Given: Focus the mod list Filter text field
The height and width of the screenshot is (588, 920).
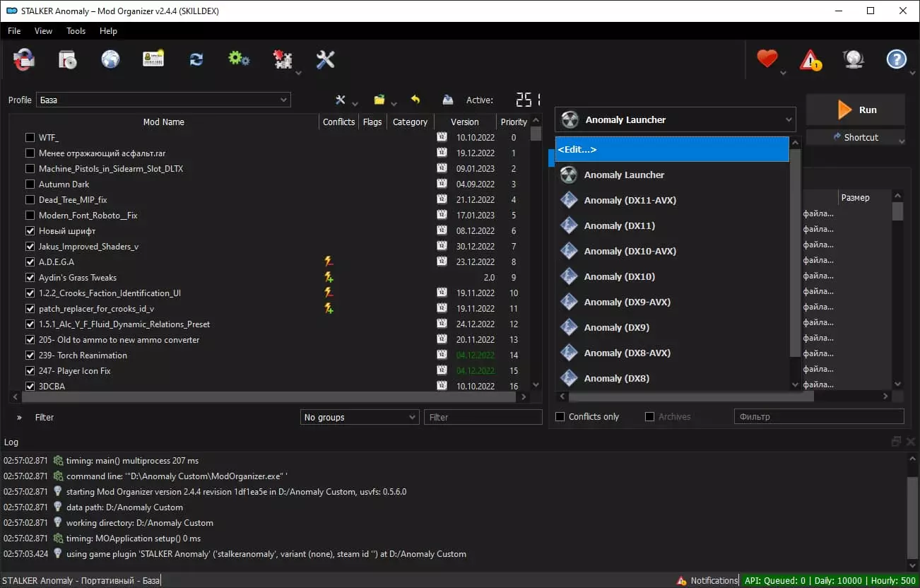Looking at the screenshot, I should click(483, 418).
